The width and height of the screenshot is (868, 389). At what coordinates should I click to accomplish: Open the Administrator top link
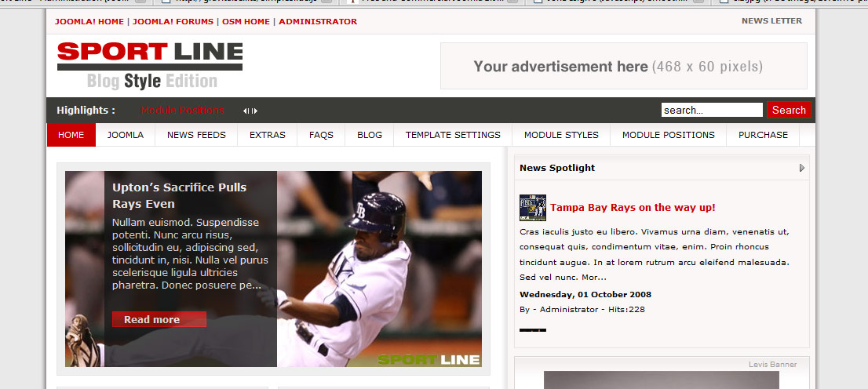tap(318, 22)
